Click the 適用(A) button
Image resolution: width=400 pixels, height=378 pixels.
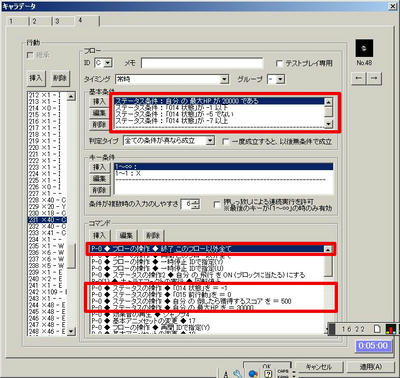click(x=370, y=367)
